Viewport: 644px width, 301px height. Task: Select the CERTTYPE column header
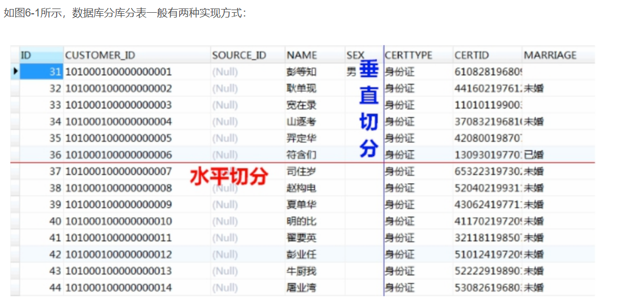418,55
